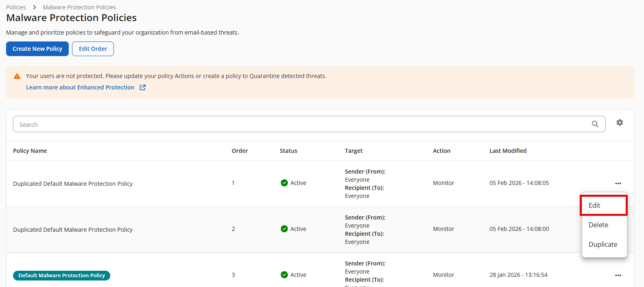Choose Edit from the context menu

click(x=603, y=205)
